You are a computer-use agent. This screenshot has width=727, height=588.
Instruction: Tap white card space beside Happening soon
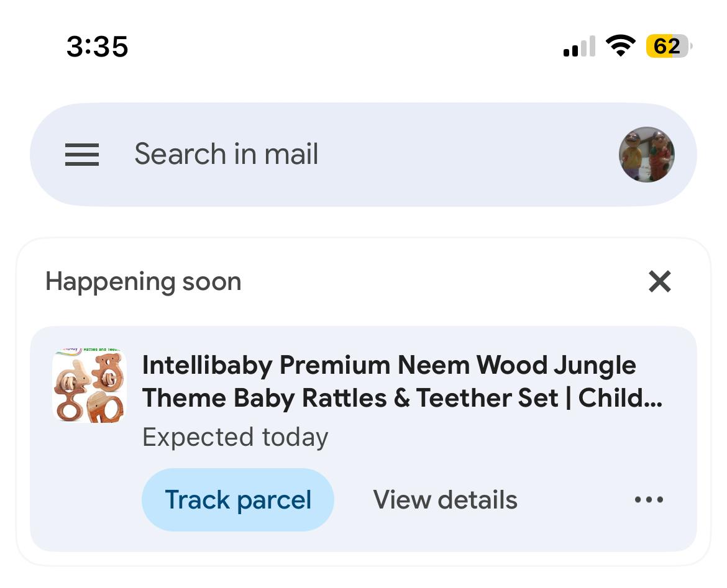pos(435,282)
